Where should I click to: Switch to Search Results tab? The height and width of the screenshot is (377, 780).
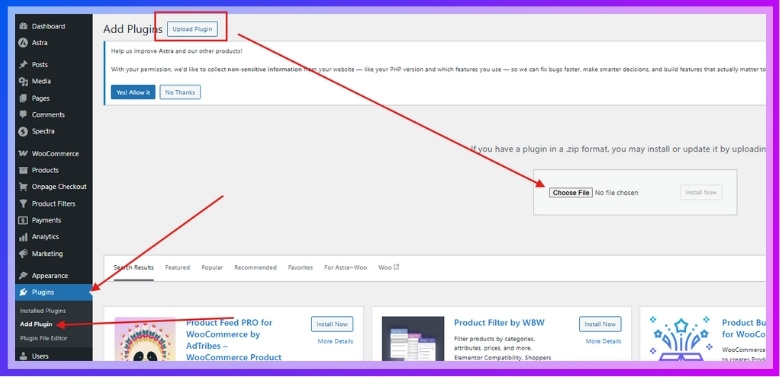134,268
